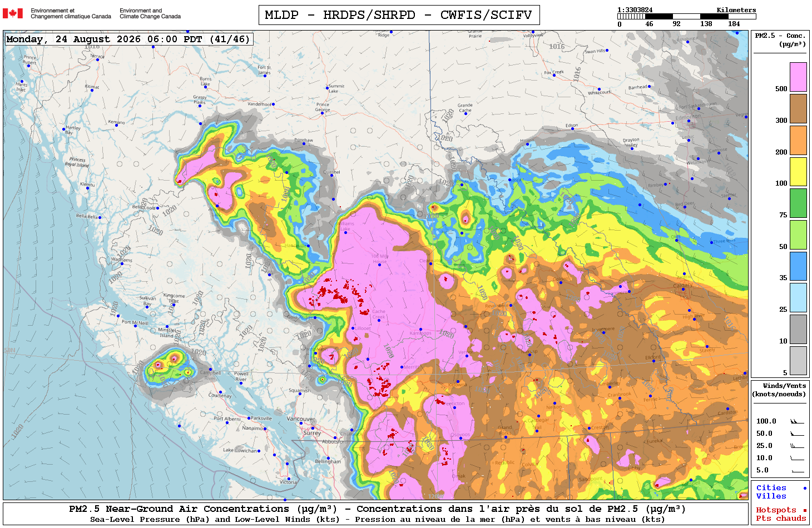Click the Edson city label
Viewport: 812px width, 528px height.
click(x=572, y=126)
